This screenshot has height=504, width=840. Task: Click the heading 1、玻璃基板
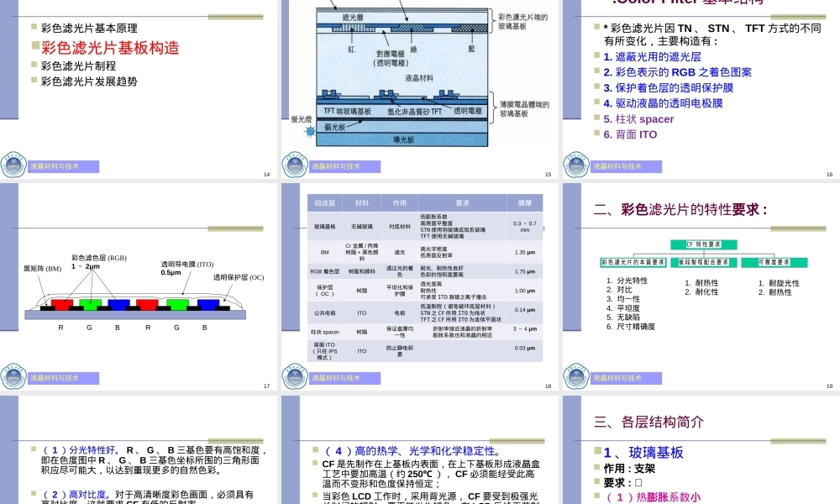[x=643, y=453]
